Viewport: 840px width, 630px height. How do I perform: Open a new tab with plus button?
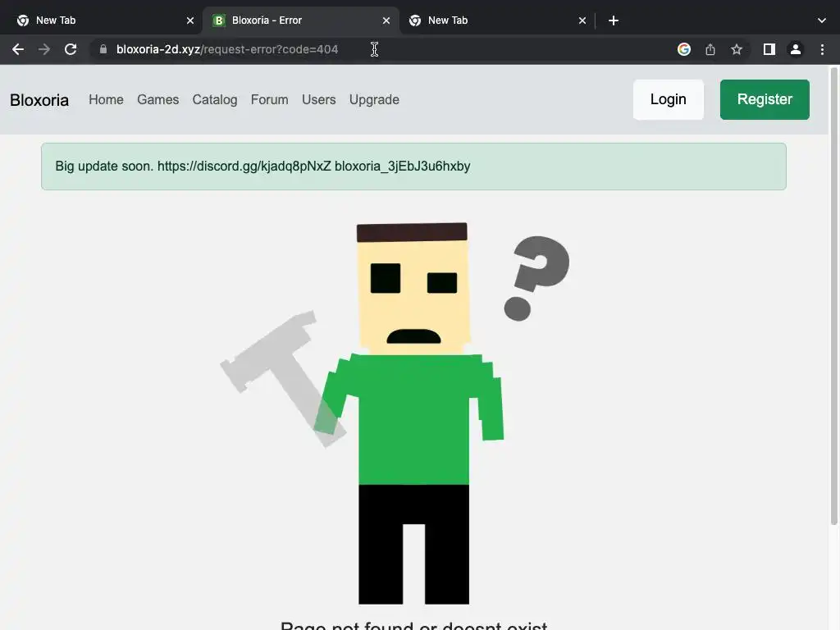pyautogui.click(x=614, y=21)
